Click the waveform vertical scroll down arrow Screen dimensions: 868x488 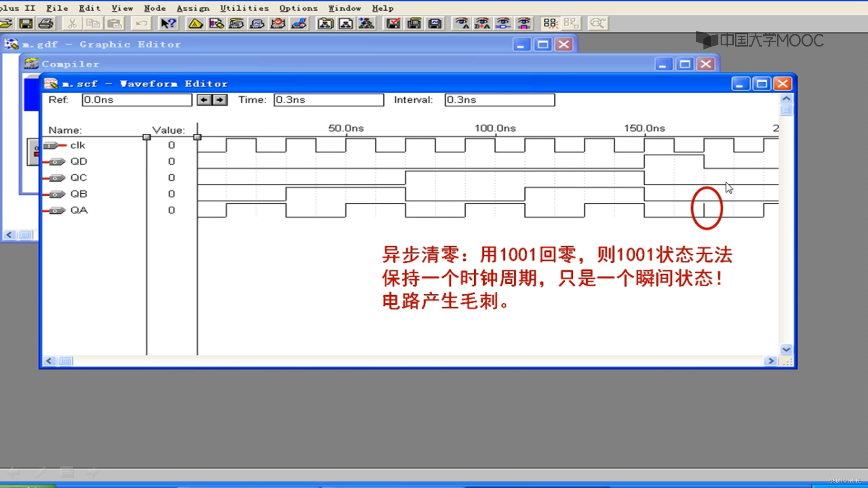click(786, 349)
